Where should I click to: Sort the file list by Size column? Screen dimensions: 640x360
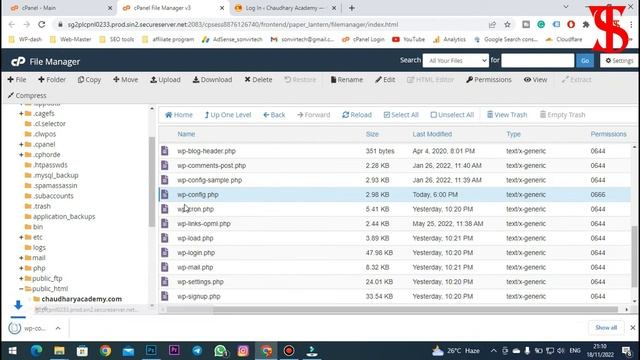[x=372, y=134]
